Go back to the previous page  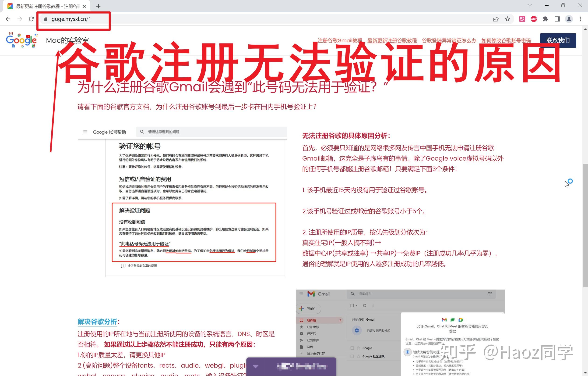(x=8, y=19)
